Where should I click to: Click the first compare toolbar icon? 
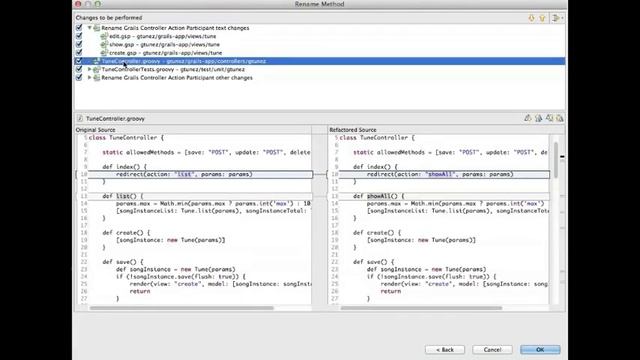[528, 118]
